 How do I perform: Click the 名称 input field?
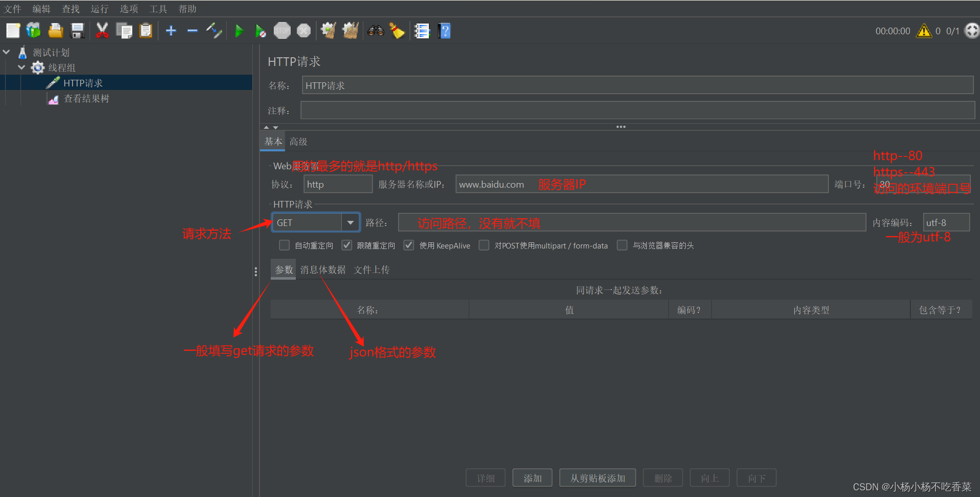(638, 85)
